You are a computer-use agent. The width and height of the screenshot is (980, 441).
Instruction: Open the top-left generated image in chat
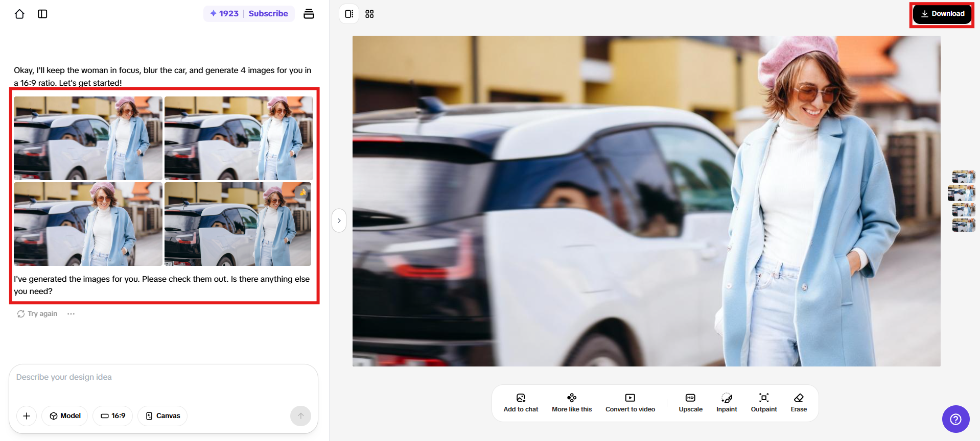point(88,138)
